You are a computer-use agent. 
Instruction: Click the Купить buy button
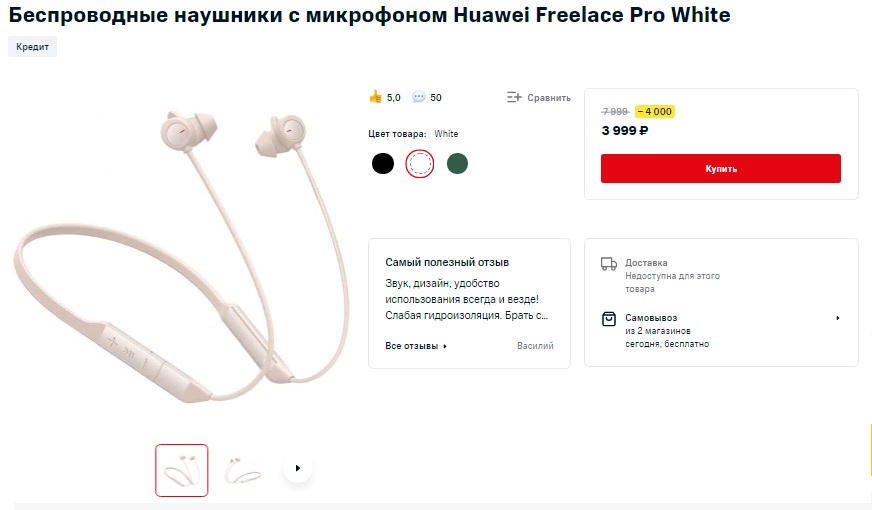coord(721,169)
